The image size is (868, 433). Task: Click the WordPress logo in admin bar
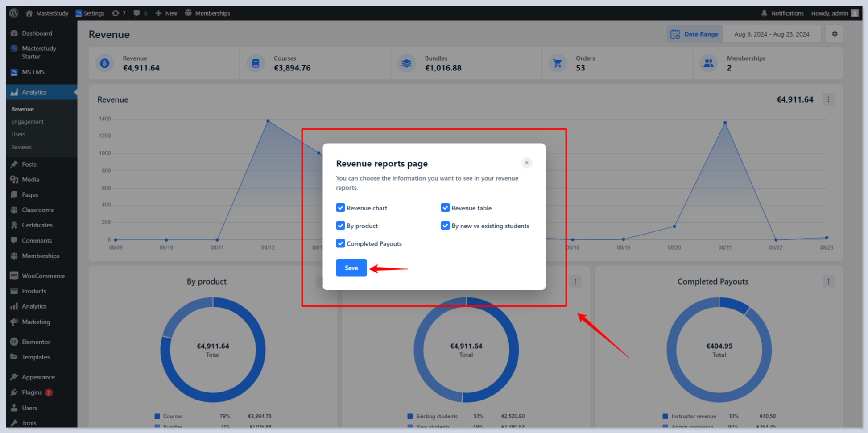[14, 13]
